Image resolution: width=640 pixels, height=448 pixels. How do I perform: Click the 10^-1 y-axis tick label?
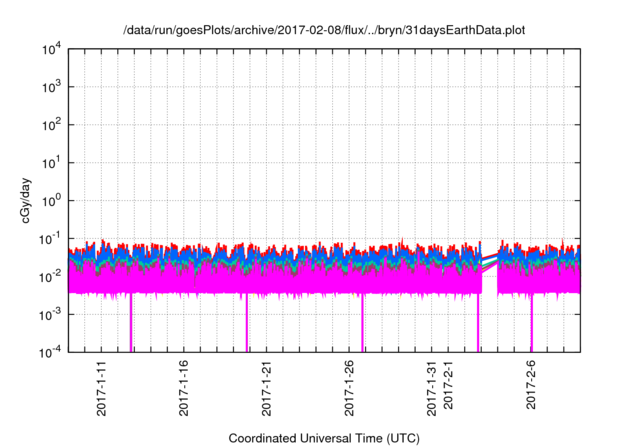coord(49,238)
